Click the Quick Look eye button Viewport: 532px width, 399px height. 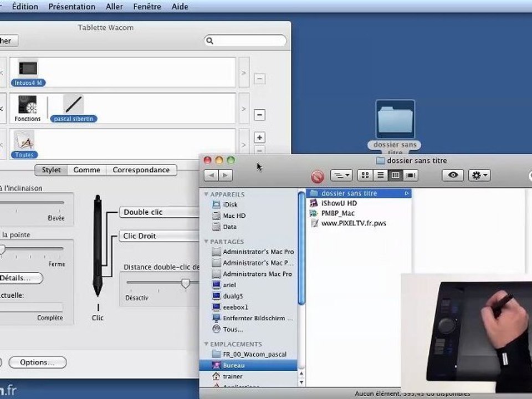pos(453,175)
